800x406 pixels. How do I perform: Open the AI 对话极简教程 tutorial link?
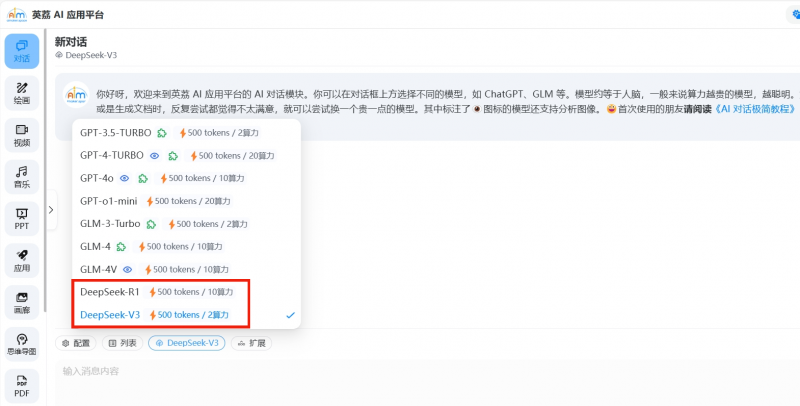754,109
